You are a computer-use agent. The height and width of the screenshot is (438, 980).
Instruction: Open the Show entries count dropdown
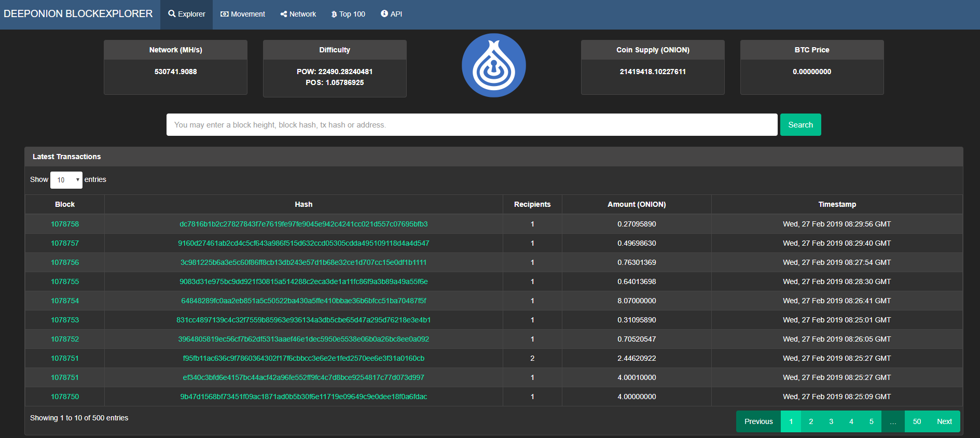pos(66,180)
